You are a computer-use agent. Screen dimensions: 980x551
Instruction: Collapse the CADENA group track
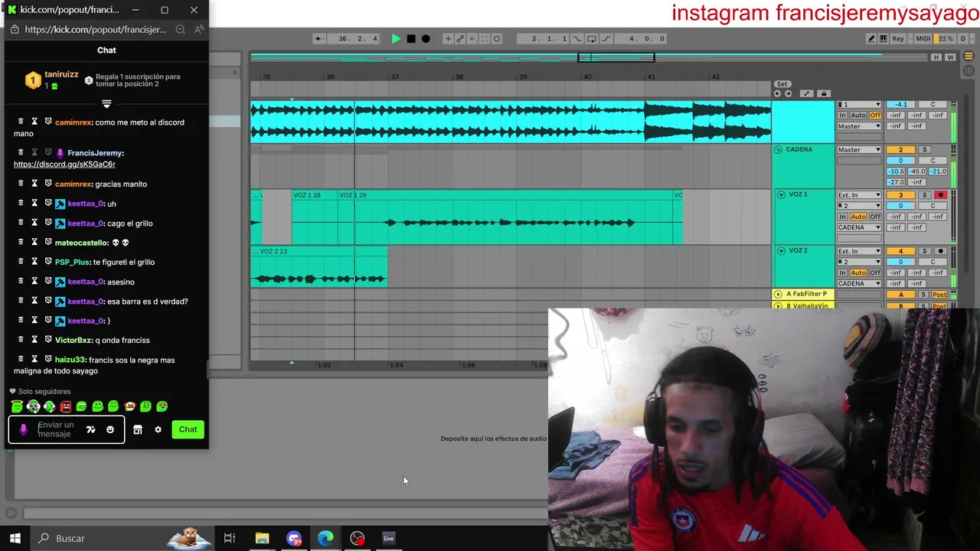click(x=778, y=149)
